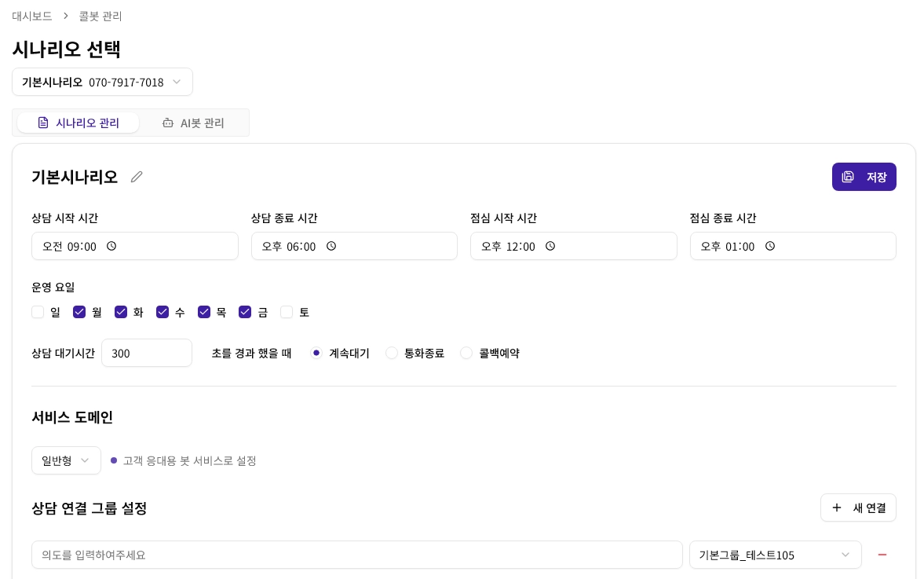Choose the 콜백예약 radio option
This screenshot has width=924, height=579.
(x=466, y=353)
